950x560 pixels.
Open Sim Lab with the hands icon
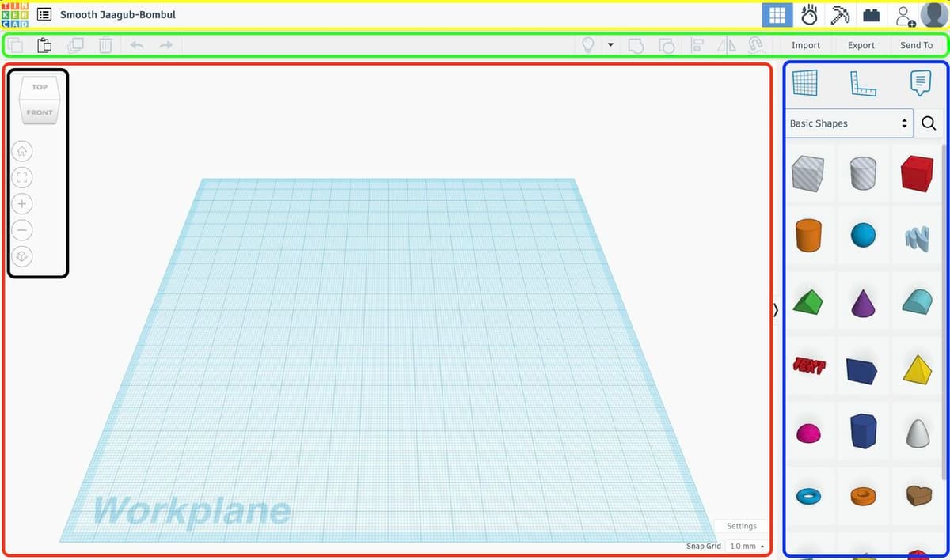coord(809,15)
